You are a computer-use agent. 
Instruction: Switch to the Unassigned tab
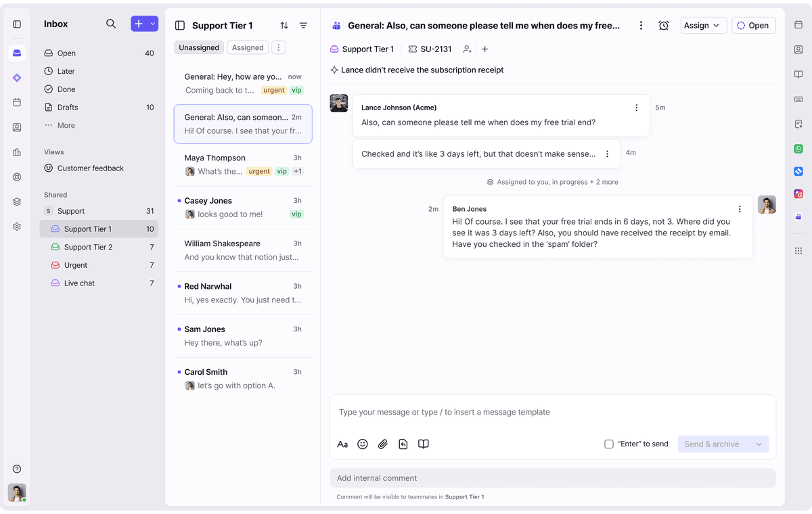pos(199,47)
